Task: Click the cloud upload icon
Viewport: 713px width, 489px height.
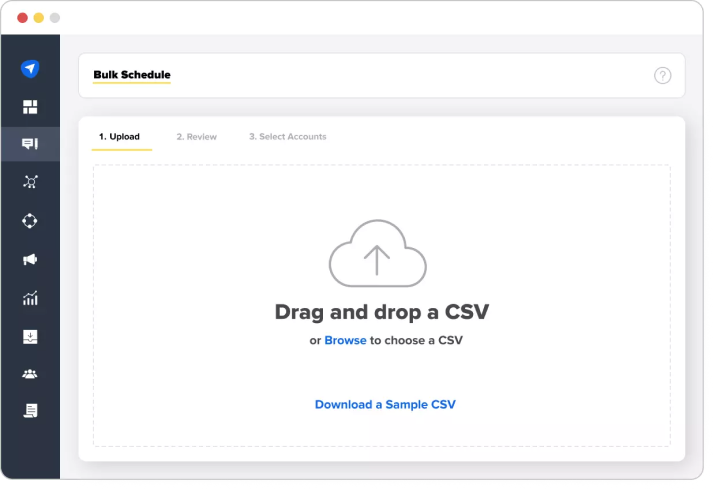Action: click(x=377, y=253)
